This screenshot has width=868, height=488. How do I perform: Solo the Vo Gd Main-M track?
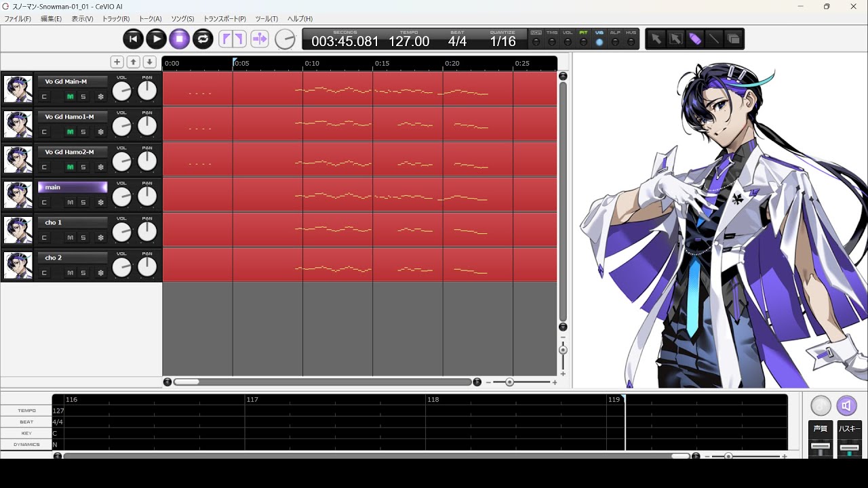[83, 96]
